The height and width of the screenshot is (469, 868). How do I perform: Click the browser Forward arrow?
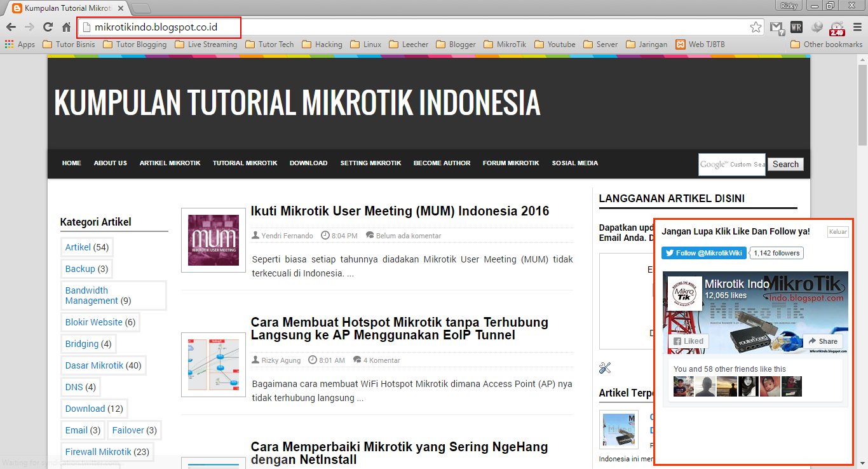[x=29, y=27]
